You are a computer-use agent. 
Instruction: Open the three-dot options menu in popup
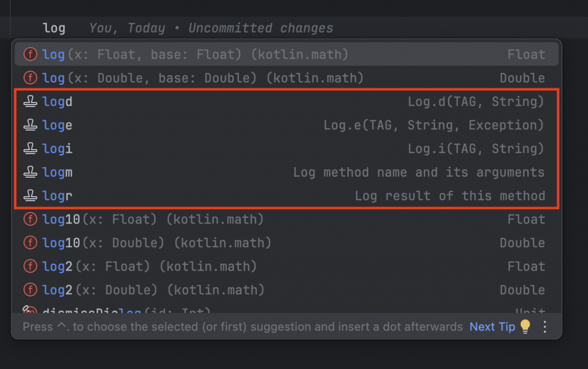coord(545,326)
